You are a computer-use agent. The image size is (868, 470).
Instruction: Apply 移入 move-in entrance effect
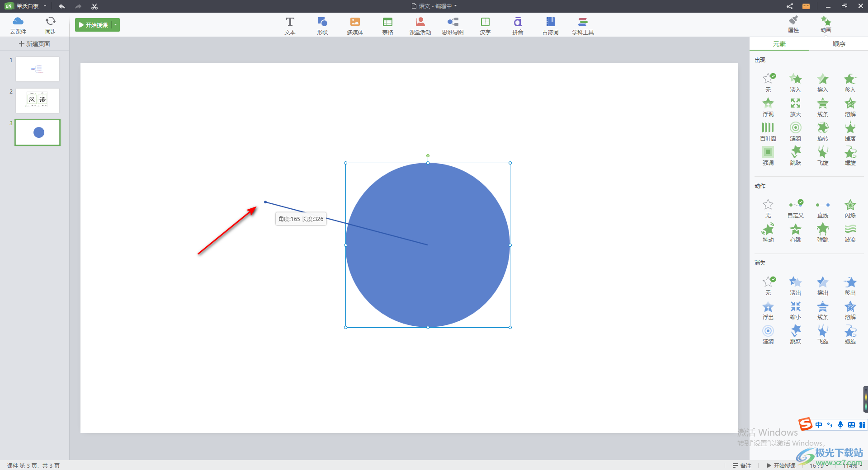tap(850, 82)
